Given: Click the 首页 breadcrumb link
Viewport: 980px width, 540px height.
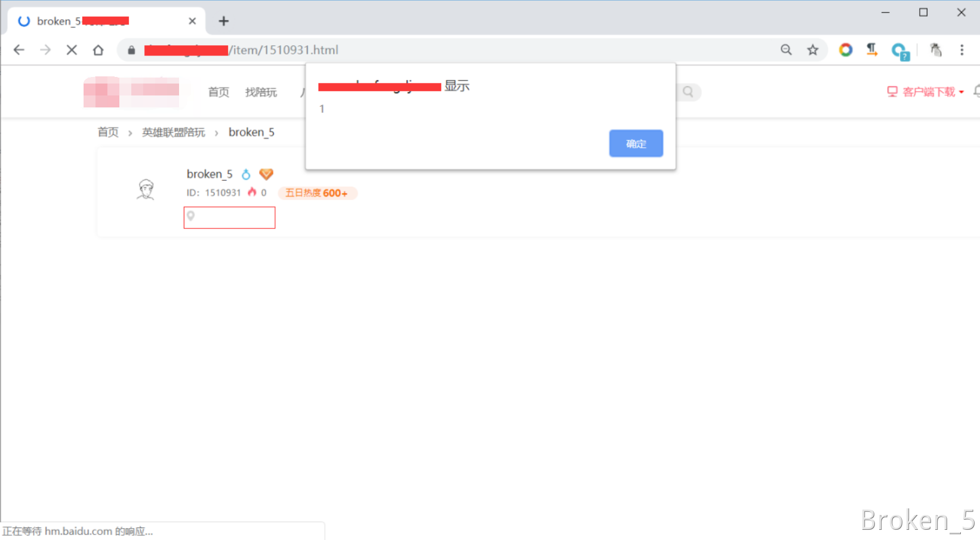Looking at the screenshot, I should pyautogui.click(x=108, y=132).
